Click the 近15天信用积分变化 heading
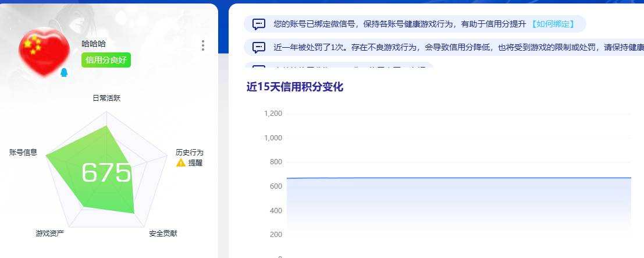 pyautogui.click(x=295, y=87)
